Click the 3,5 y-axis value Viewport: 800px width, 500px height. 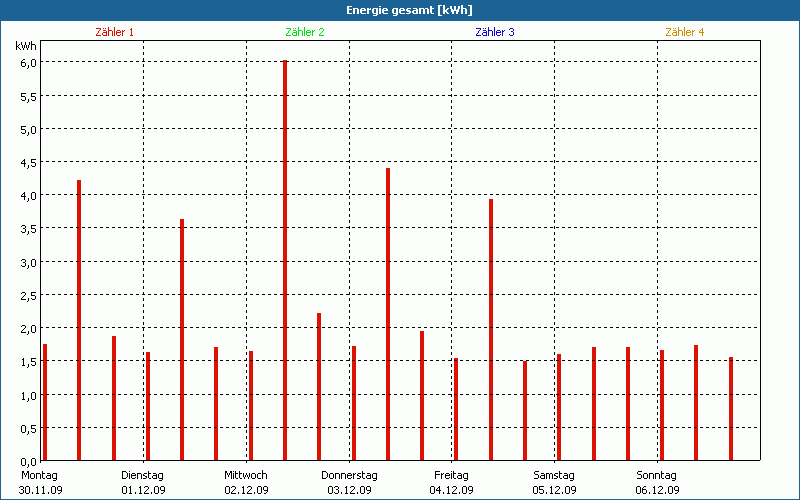(28, 229)
